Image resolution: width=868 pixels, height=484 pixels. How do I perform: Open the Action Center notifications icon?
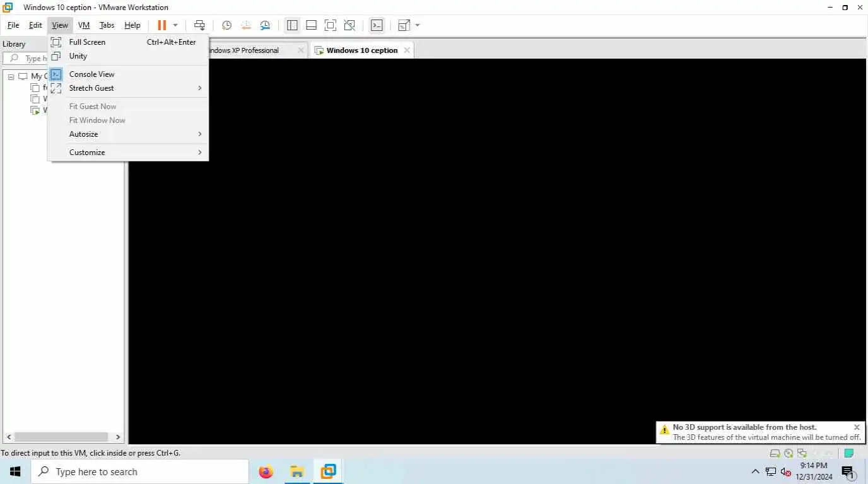848,471
